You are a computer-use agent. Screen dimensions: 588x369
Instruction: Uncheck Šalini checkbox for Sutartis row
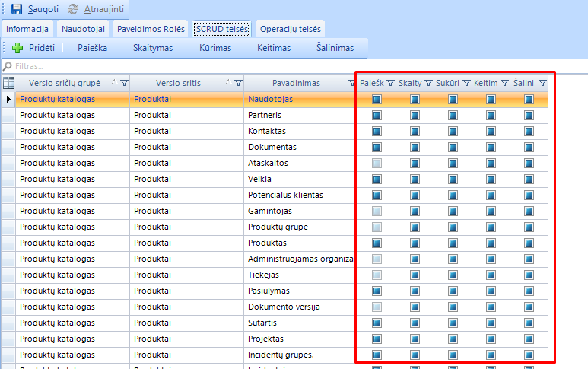click(529, 323)
